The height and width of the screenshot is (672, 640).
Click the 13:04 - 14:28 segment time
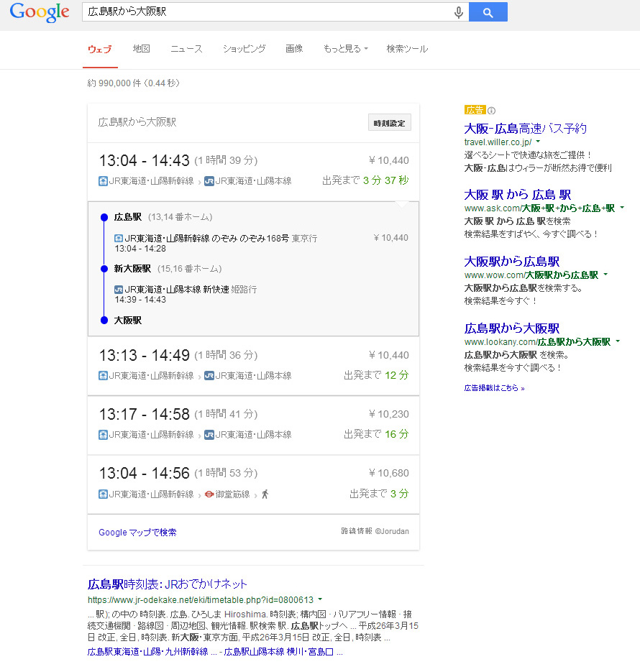tap(140, 249)
